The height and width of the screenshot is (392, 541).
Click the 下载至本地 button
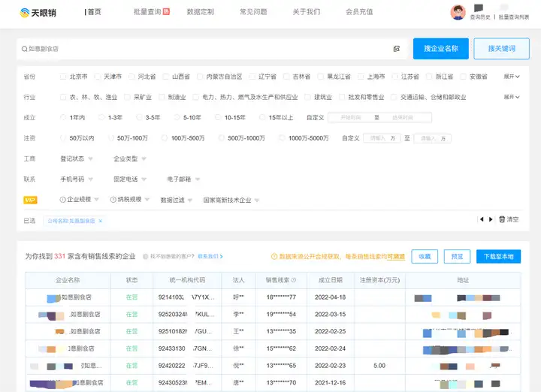[x=499, y=257]
